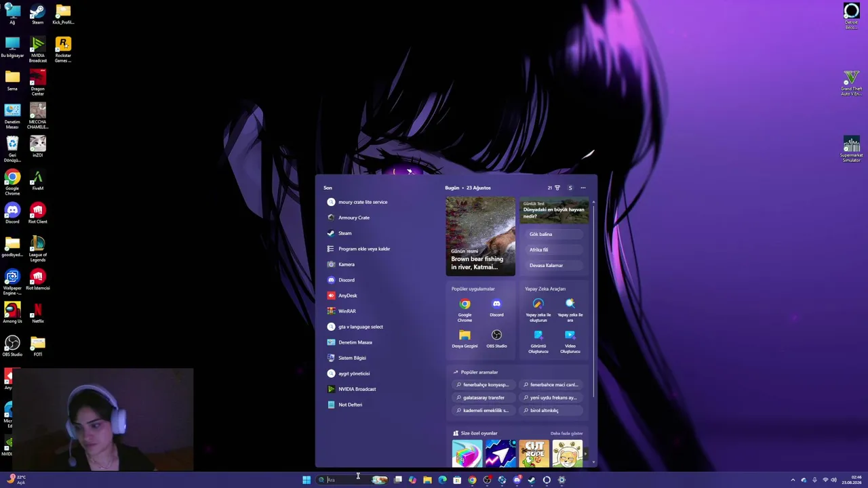The height and width of the screenshot is (488, 868).
Task: Choose the 'Gök balina' quiz answer
Action: point(554,234)
